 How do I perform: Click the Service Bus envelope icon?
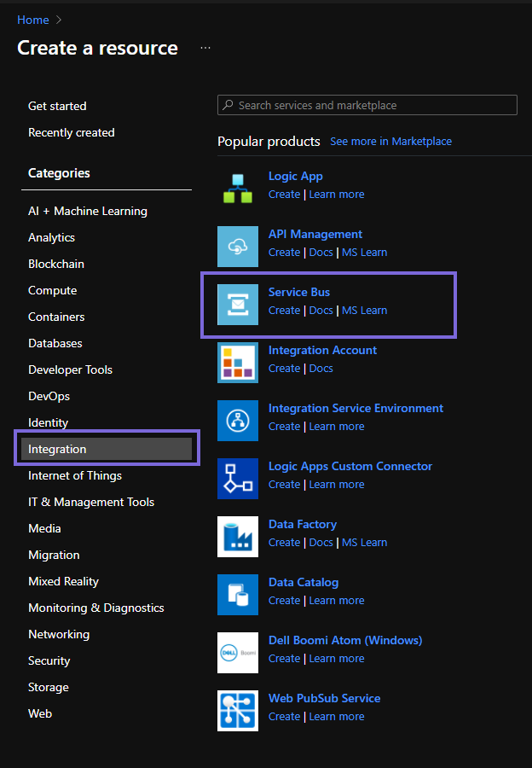pos(238,305)
